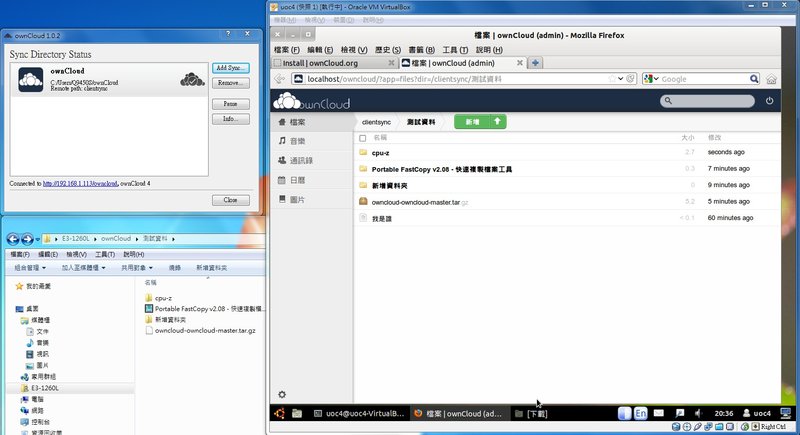The width and height of the screenshot is (800, 435).
Task: Click the green New file button
Action: click(472, 122)
